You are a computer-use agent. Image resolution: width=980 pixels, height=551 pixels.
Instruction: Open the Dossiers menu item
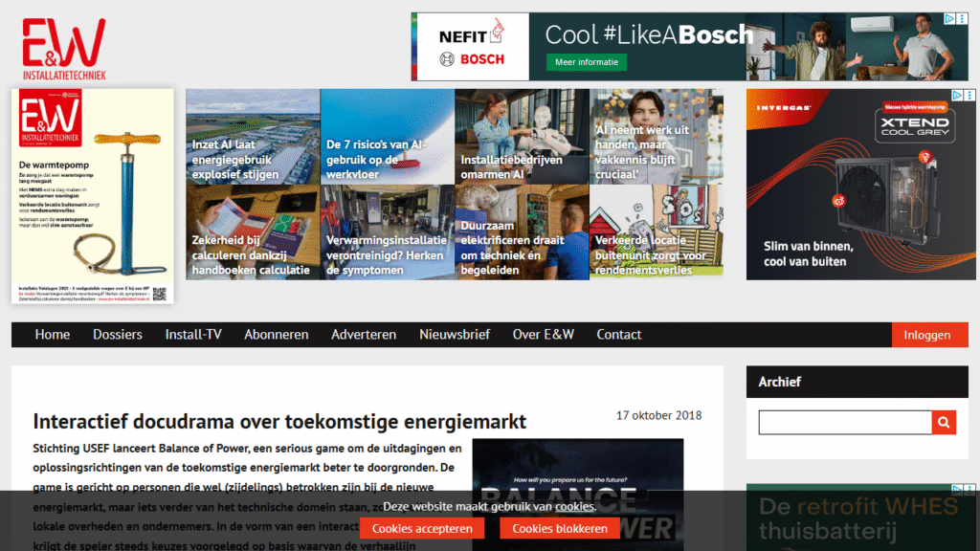pyautogui.click(x=118, y=335)
